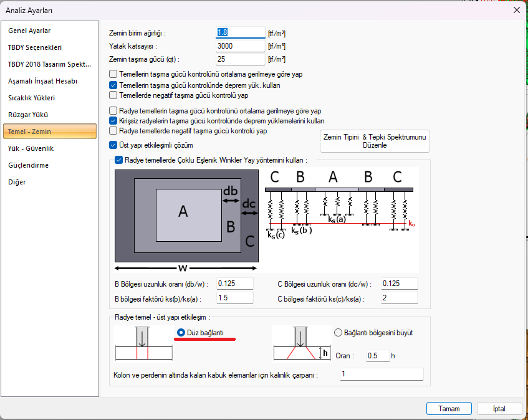Viewport: 528px width, 420px height.
Task: Cancel with the İptal button
Action: tap(499, 409)
